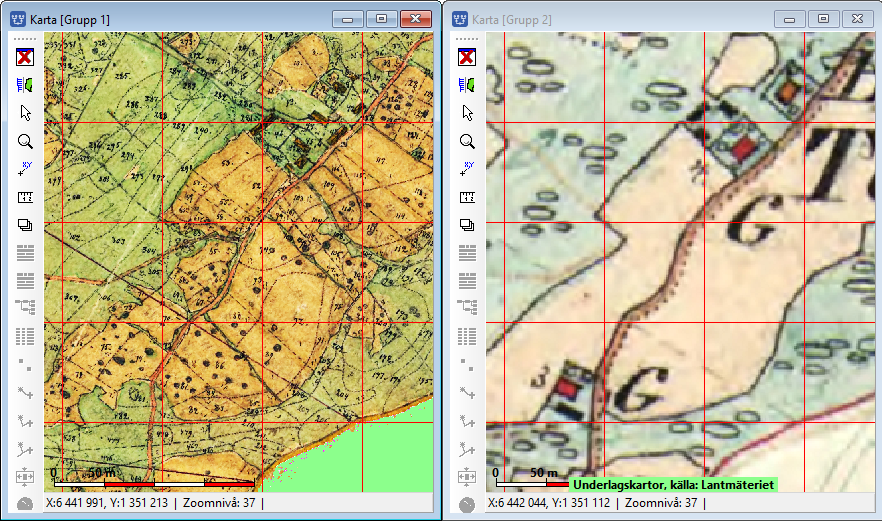
Task: Select the two-node line icon in Grupp 2
Action: click(x=467, y=393)
